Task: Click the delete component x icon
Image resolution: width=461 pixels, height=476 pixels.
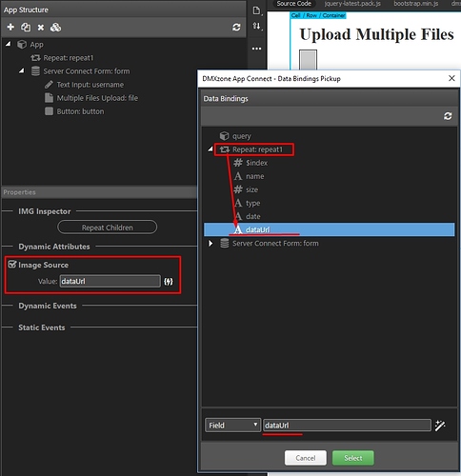Action: 41,28
